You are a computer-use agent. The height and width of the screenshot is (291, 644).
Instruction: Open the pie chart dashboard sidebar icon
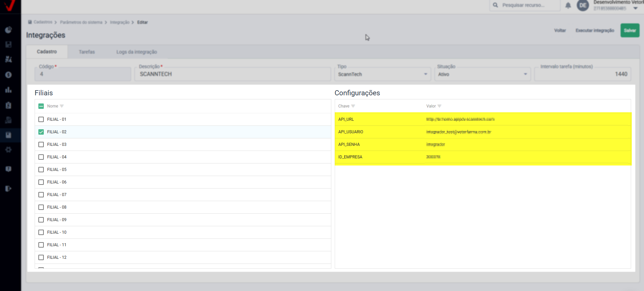tap(8, 30)
